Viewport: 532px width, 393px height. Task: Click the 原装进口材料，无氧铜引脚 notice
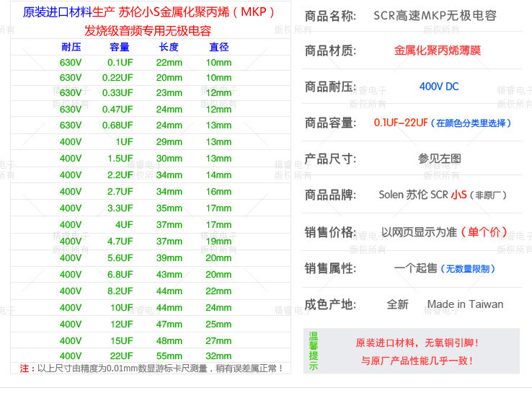pyautogui.click(x=417, y=343)
